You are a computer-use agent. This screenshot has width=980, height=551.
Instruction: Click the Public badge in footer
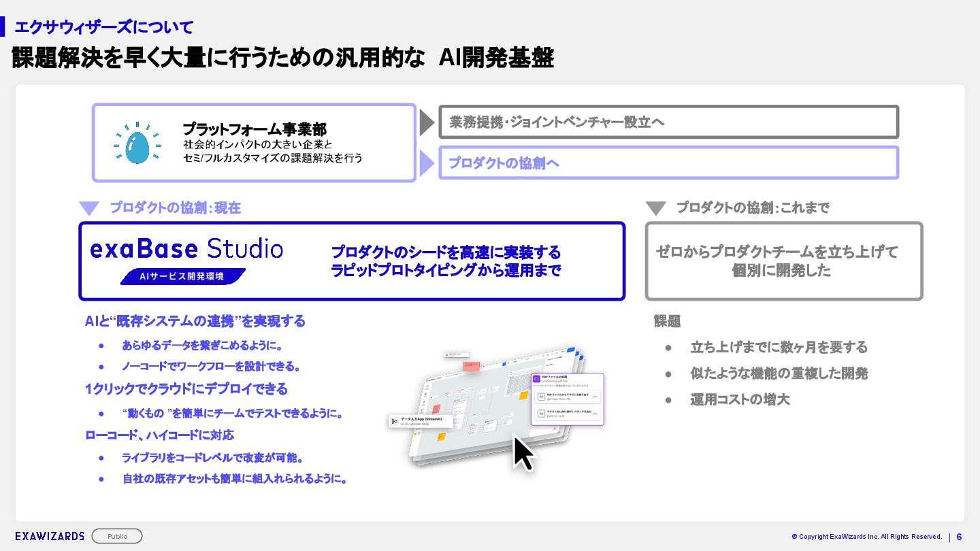coord(117,536)
